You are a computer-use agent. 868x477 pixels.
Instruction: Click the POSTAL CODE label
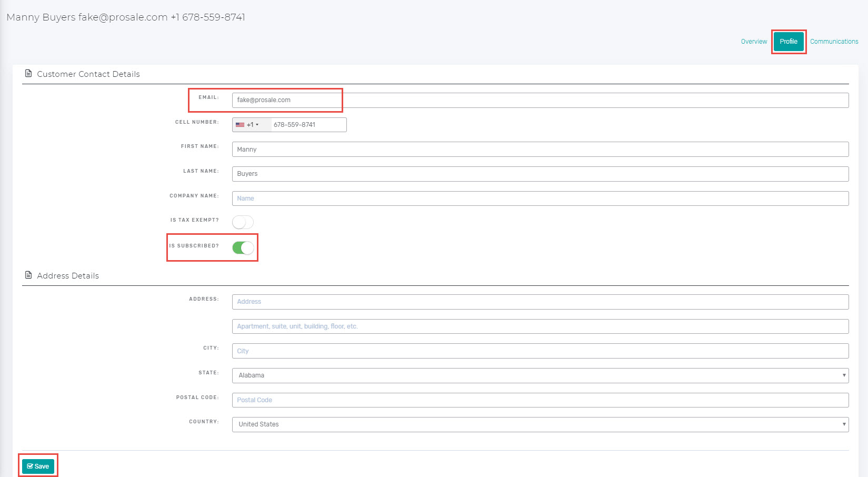[197, 397]
